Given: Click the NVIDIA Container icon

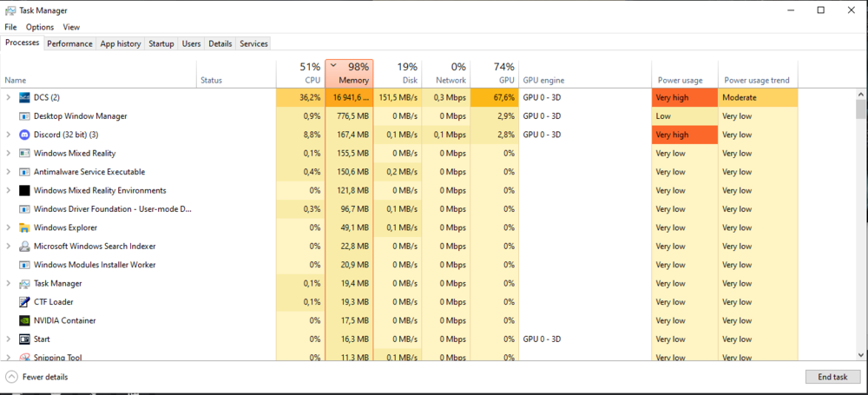Looking at the screenshot, I should click(x=24, y=320).
